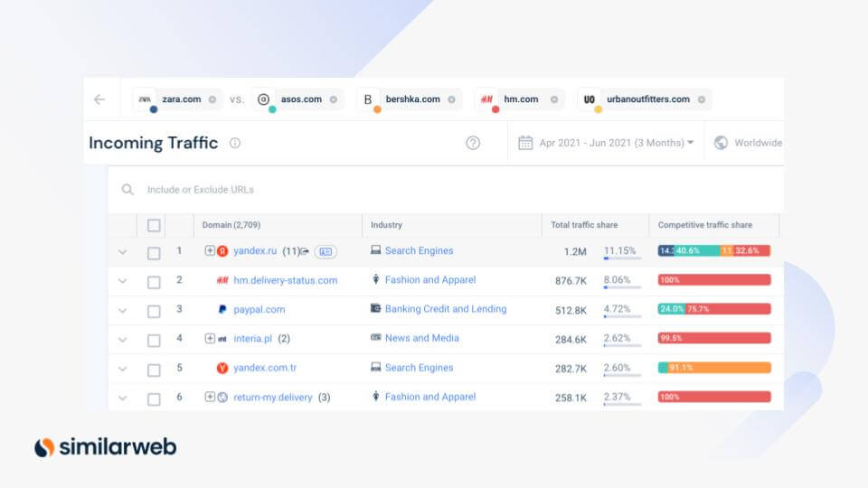
Task: Click the yandex.com.tr favicon
Action: pyautogui.click(x=222, y=368)
